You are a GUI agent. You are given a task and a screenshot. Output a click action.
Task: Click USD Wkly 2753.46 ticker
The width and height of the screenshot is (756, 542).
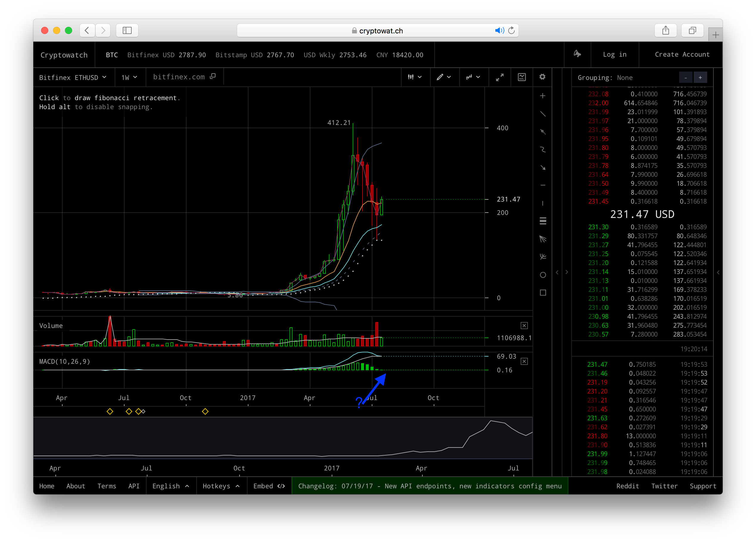pyautogui.click(x=335, y=55)
